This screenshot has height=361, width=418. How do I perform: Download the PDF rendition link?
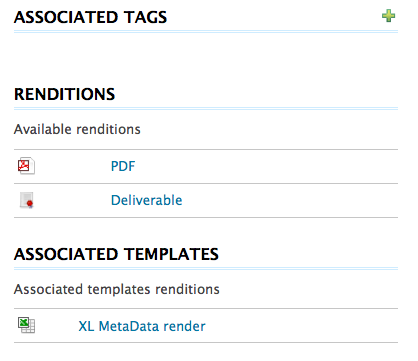tap(123, 166)
